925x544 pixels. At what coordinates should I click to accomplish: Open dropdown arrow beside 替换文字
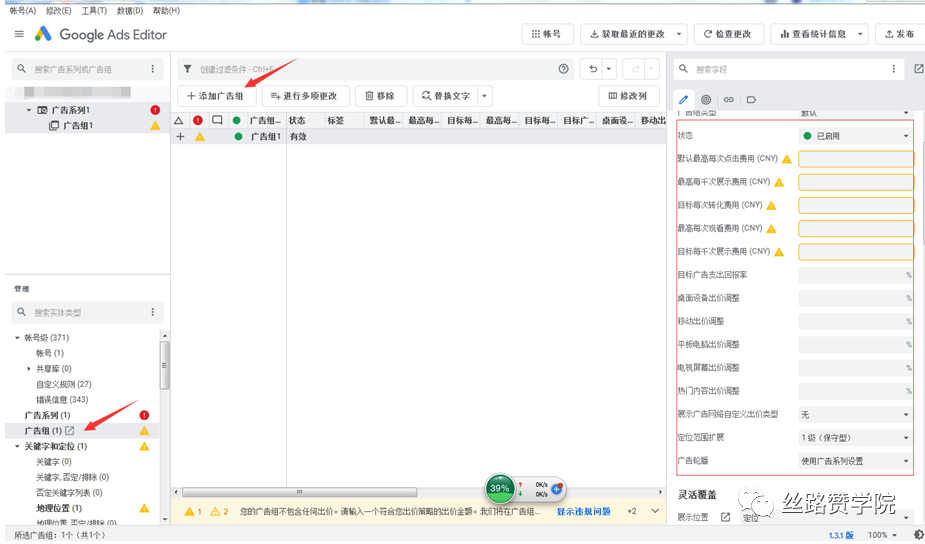(484, 96)
